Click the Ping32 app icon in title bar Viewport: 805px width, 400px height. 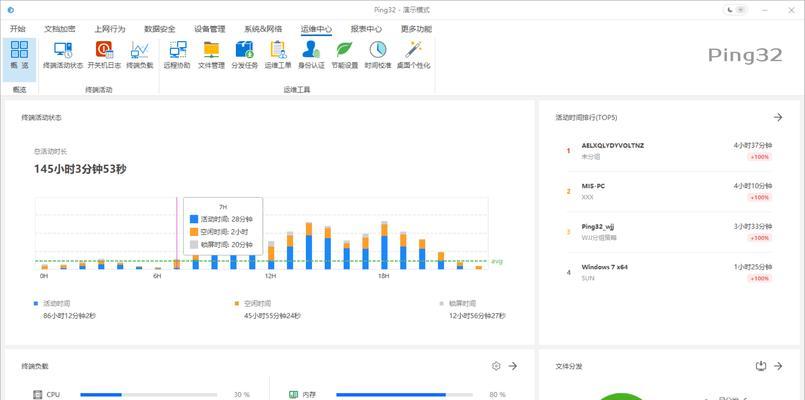[x=11, y=10]
